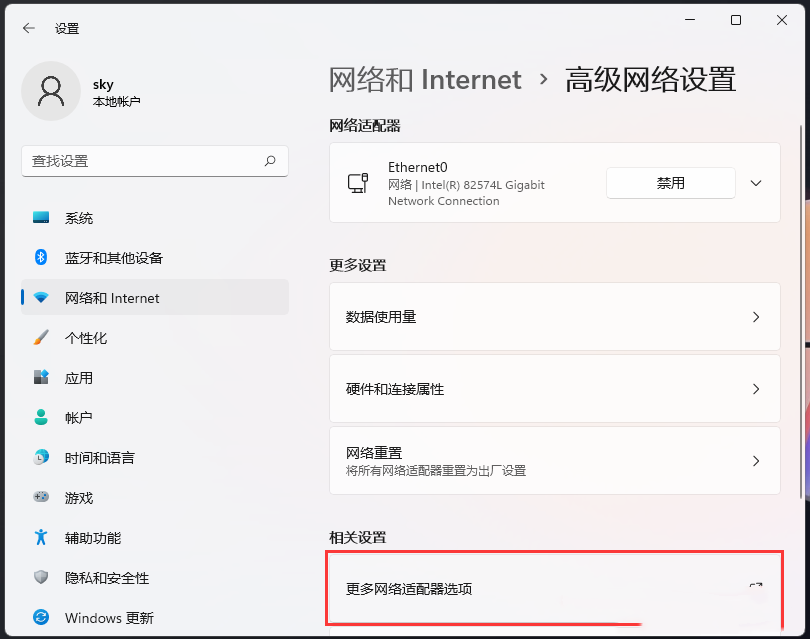Select the 时间和语言 clock icon
The image size is (810, 639).
click(40, 458)
